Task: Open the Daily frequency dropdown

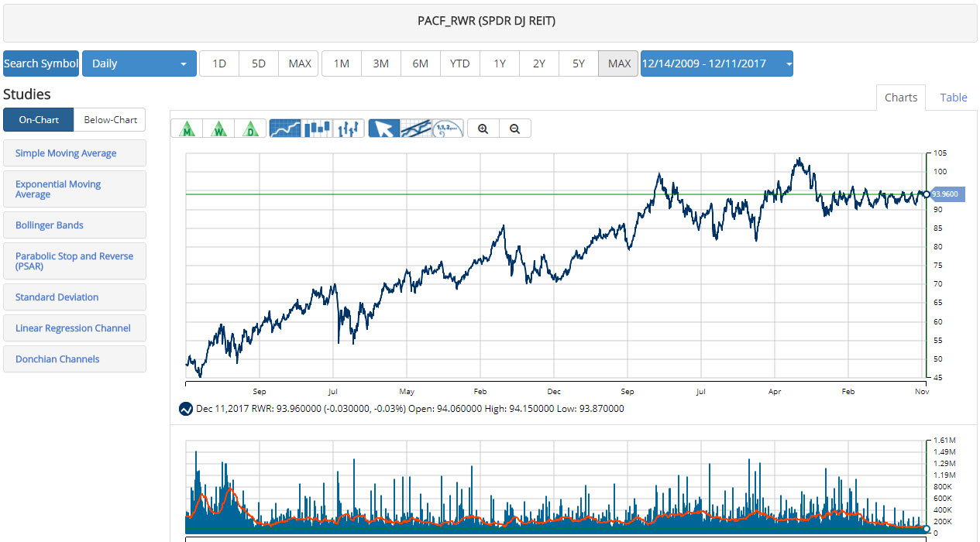Action: pos(139,63)
